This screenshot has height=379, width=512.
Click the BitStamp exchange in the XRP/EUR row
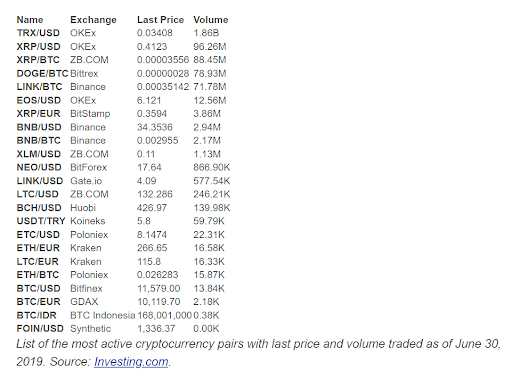(x=90, y=114)
